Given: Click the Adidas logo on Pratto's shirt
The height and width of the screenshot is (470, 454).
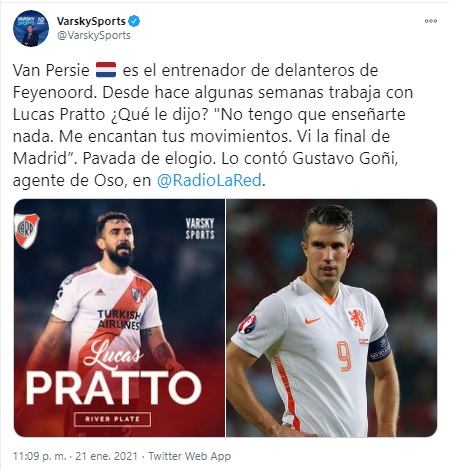Looking at the screenshot, I should tap(100, 292).
